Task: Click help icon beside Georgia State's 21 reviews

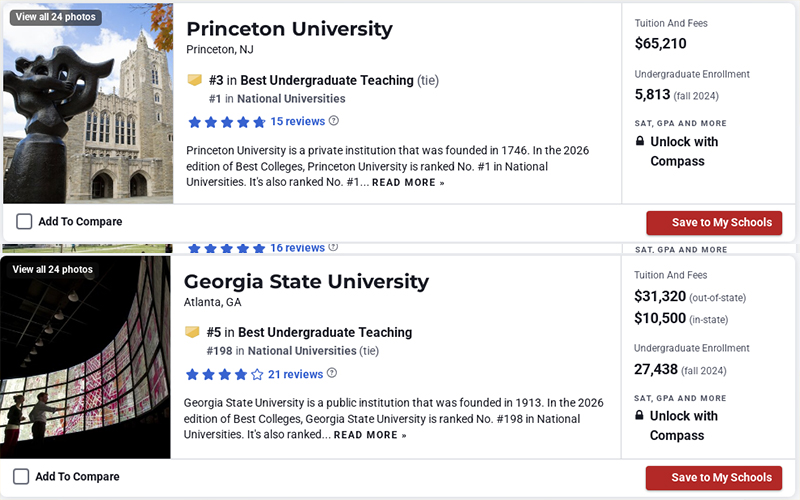Action: pyautogui.click(x=332, y=374)
